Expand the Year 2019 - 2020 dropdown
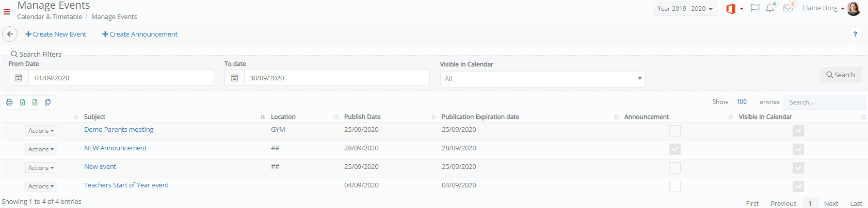Image resolution: width=868 pixels, height=208 pixels. click(685, 9)
